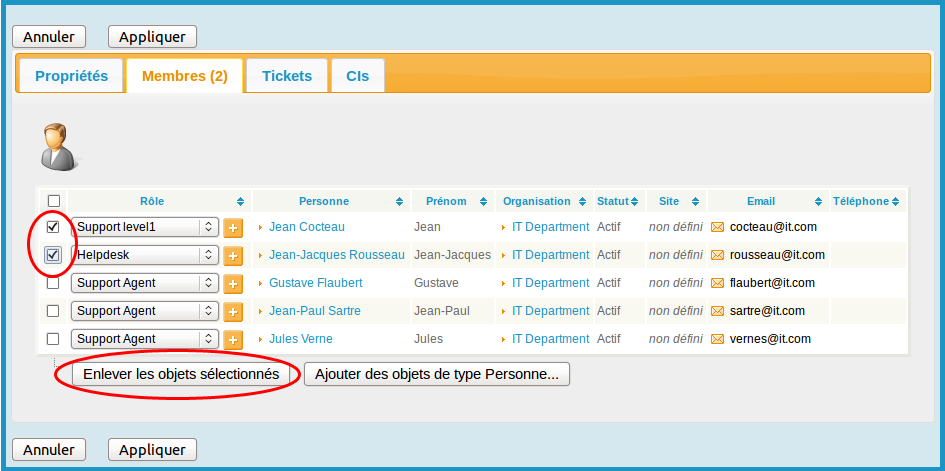The height and width of the screenshot is (471, 945).
Task: Click envelope icon next to cocteau@it.com
Action: coord(717,227)
